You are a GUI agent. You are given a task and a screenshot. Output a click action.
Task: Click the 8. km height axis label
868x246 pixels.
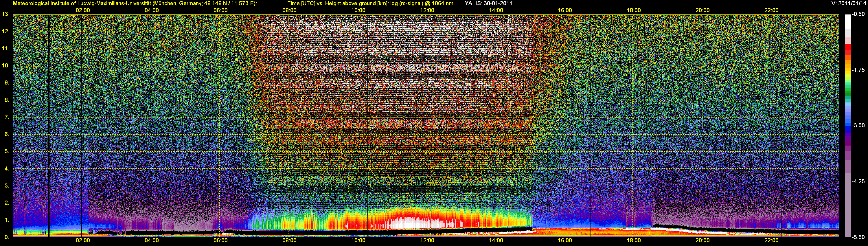pyautogui.click(x=7, y=100)
